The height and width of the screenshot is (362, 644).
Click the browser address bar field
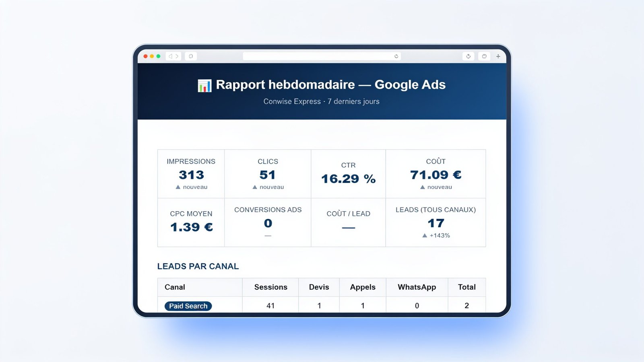click(322, 56)
